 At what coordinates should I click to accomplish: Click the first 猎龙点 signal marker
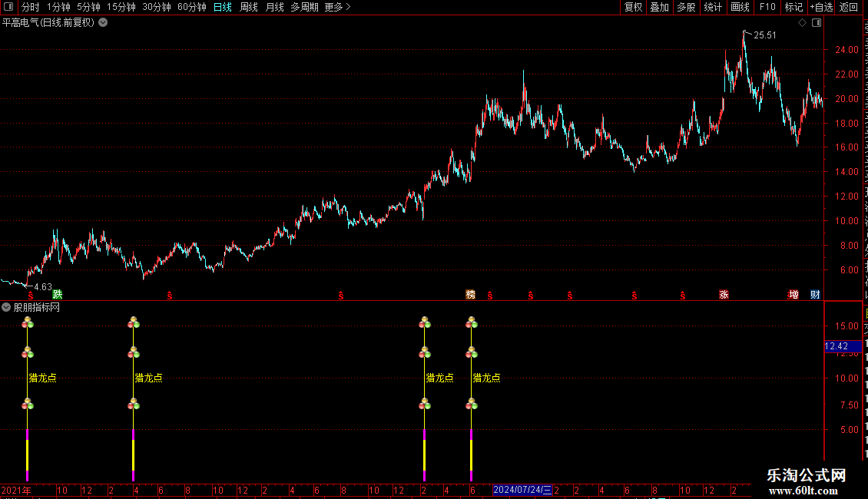click(x=42, y=378)
